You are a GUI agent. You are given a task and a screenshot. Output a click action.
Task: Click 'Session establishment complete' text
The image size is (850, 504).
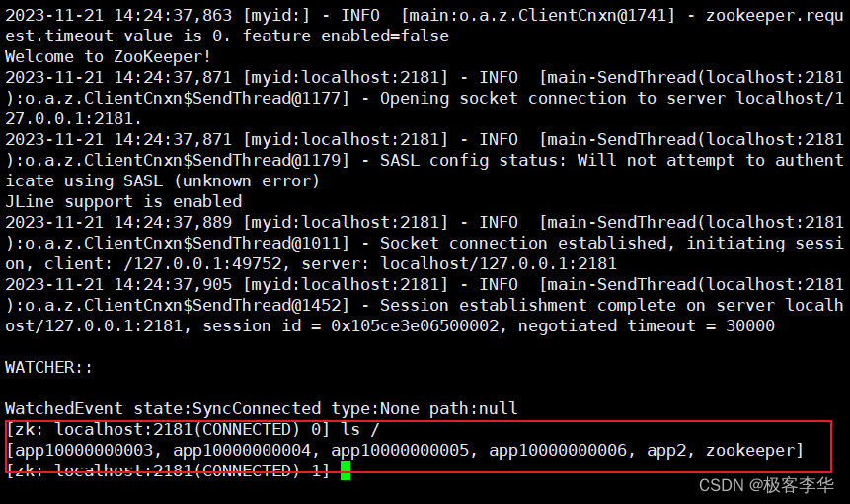[528, 306]
